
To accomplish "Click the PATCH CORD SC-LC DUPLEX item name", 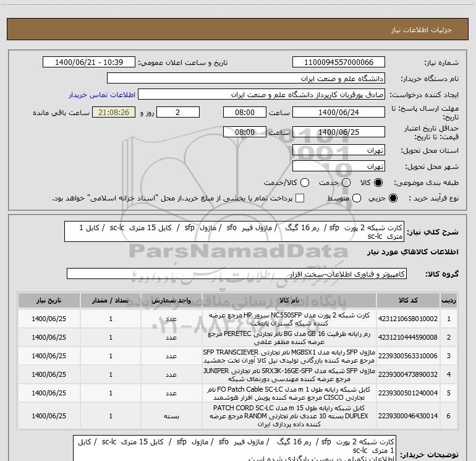I will (289, 416).
